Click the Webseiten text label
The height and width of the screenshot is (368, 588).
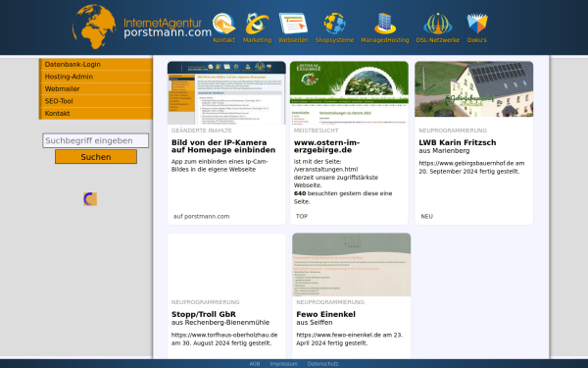pos(293,40)
